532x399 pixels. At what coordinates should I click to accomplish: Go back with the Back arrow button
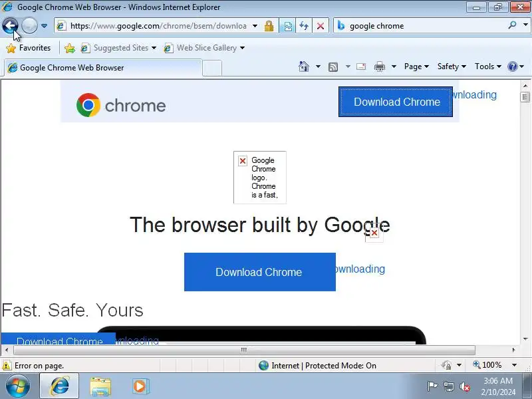pyautogui.click(x=10, y=25)
